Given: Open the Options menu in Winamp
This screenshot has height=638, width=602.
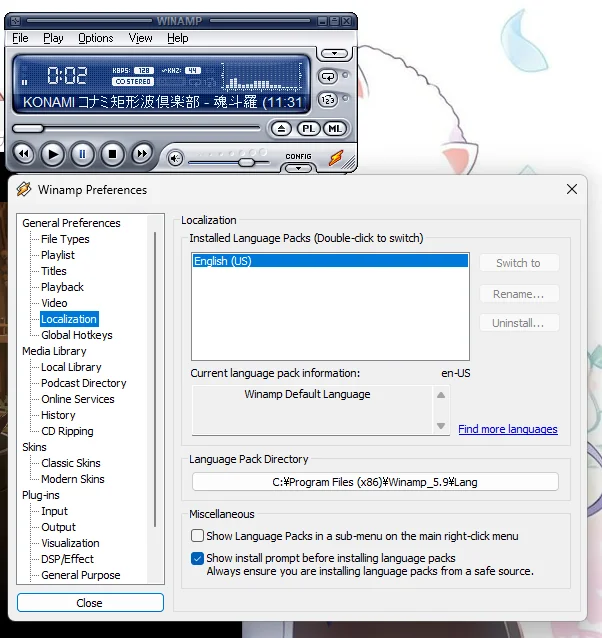Looking at the screenshot, I should (x=96, y=38).
